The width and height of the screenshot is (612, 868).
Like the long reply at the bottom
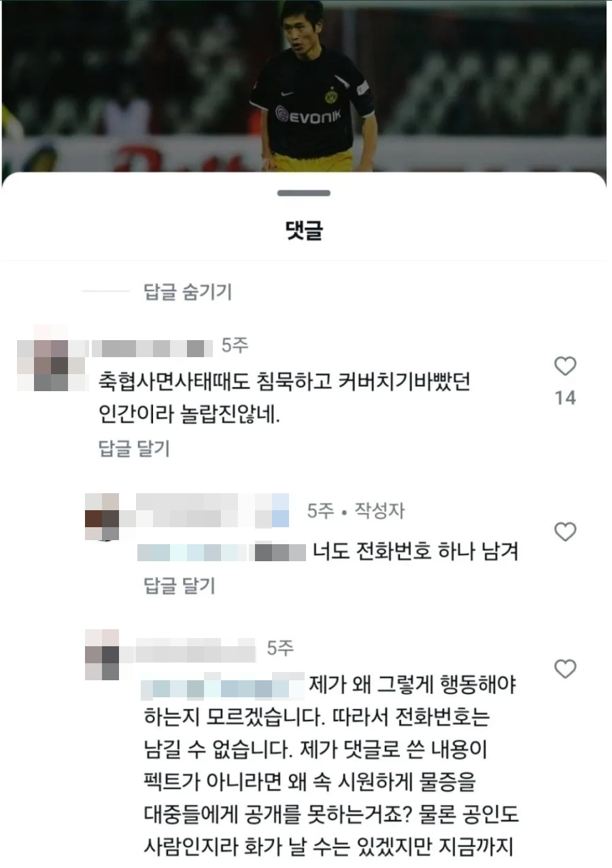tap(565, 669)
